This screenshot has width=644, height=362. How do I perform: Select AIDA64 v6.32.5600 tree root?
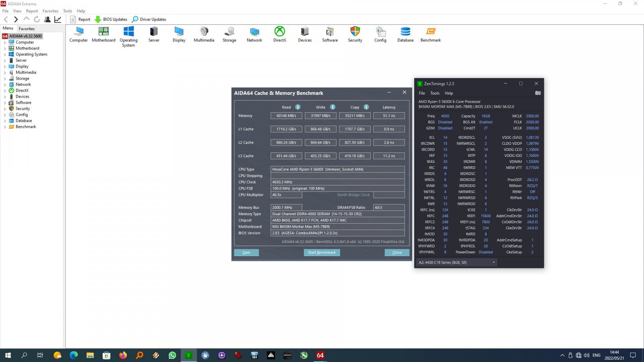pos(25,36)
